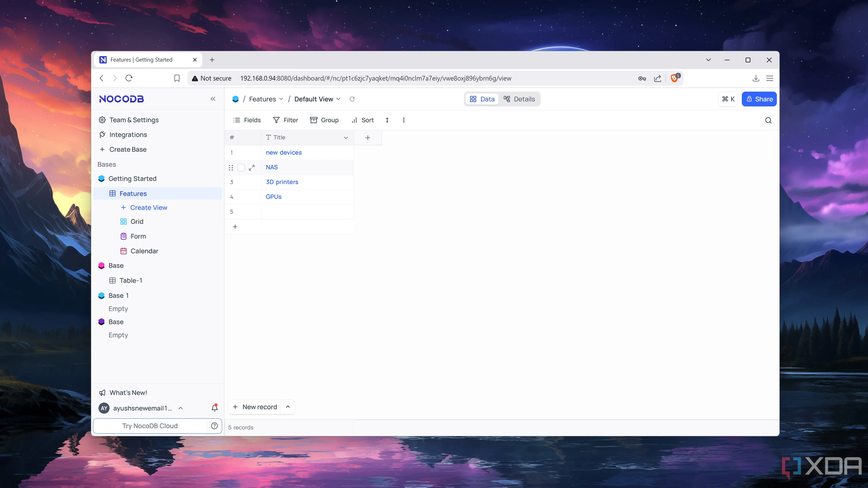868x488 pixels.
Task: Open the Sort menu
Action: (x=363, y=120)
